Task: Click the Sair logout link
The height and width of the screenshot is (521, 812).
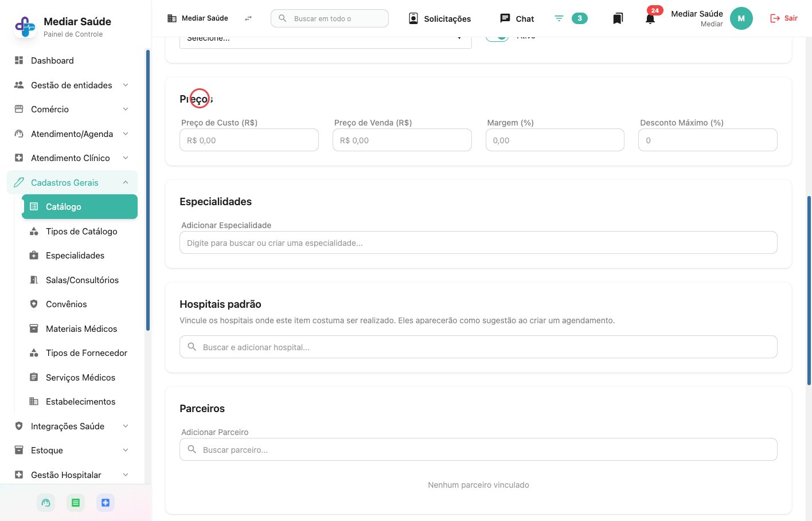Action: (784, 18)
